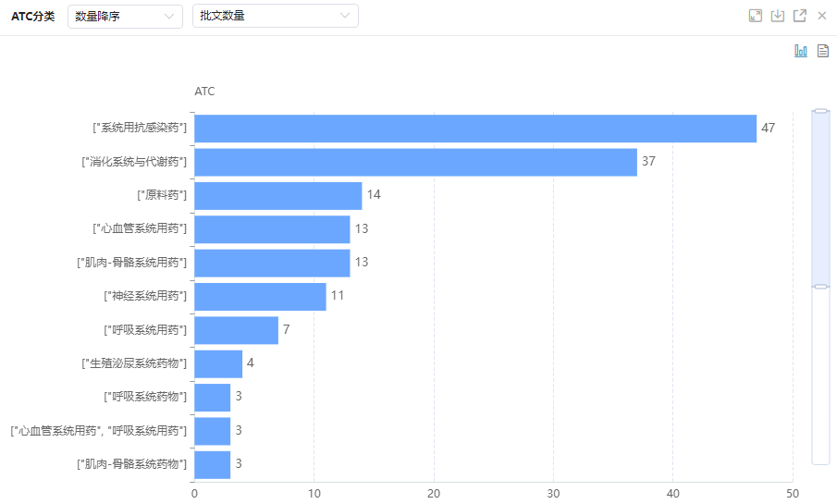Click the 生殖泌尿系统药物 bar with value 4
Viewport: 837px width, 504px height.
(x=218, y=363)
